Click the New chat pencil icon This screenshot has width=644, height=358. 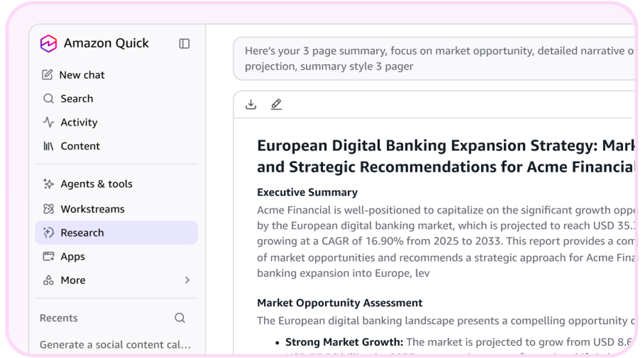point(47,75)
